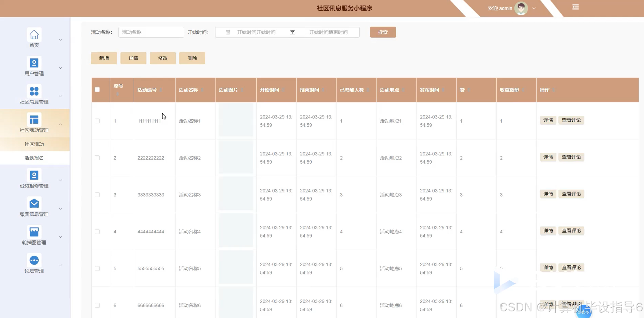This screenshot has height=318, width=644.
Task: Check the row 5 checkbox for 活动名称5
Action: (x=97, y=268)
